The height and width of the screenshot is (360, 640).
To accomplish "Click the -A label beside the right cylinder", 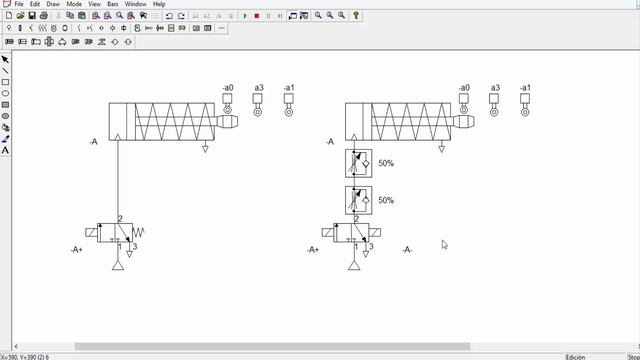I will click(330, 142).
